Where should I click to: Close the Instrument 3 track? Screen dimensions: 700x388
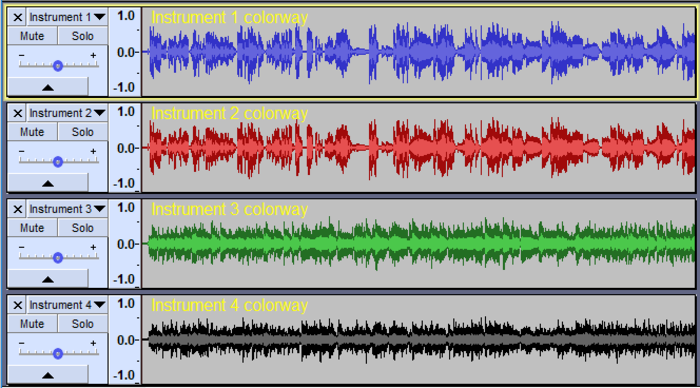click(x=17, y=209)
